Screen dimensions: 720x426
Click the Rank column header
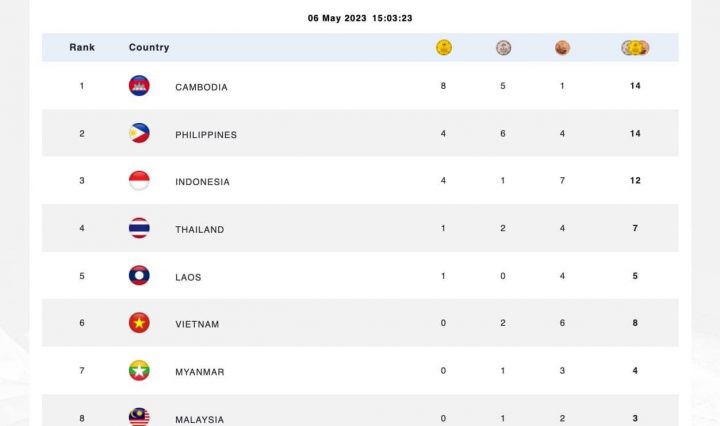click(x=81, y=47)
